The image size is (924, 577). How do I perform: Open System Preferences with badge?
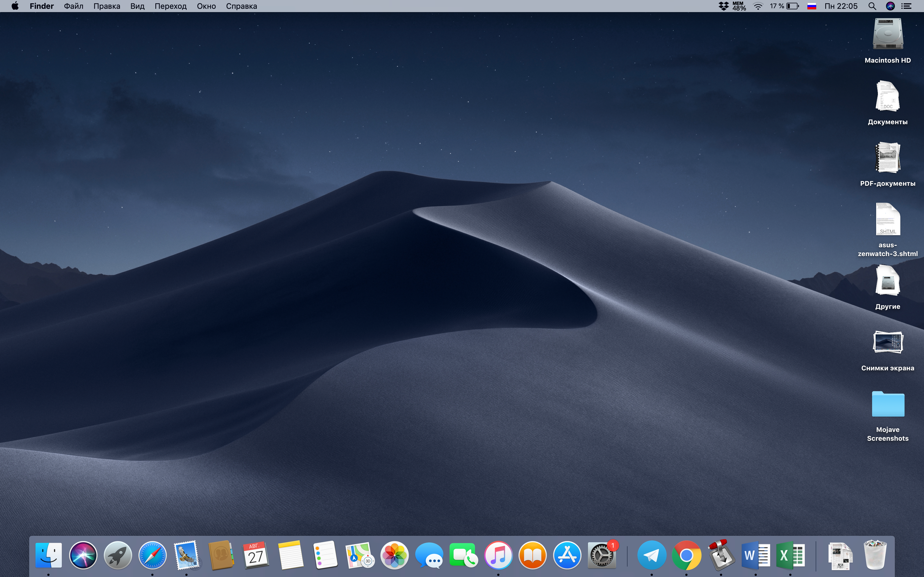(602, 555)
